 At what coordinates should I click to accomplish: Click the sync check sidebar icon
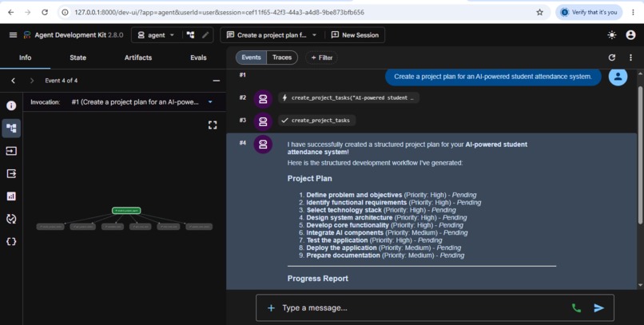(11, 219)
